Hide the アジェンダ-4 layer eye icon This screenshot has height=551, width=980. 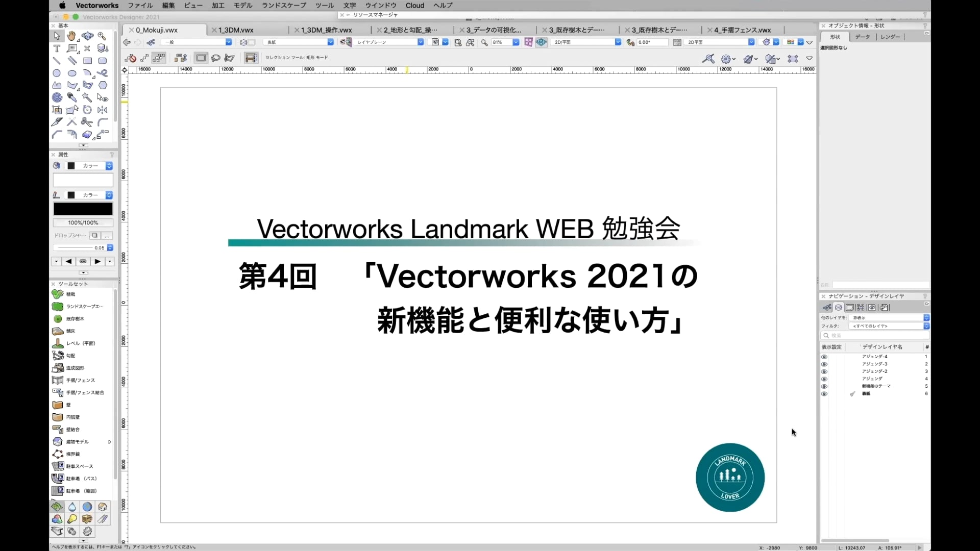(824, 357)
